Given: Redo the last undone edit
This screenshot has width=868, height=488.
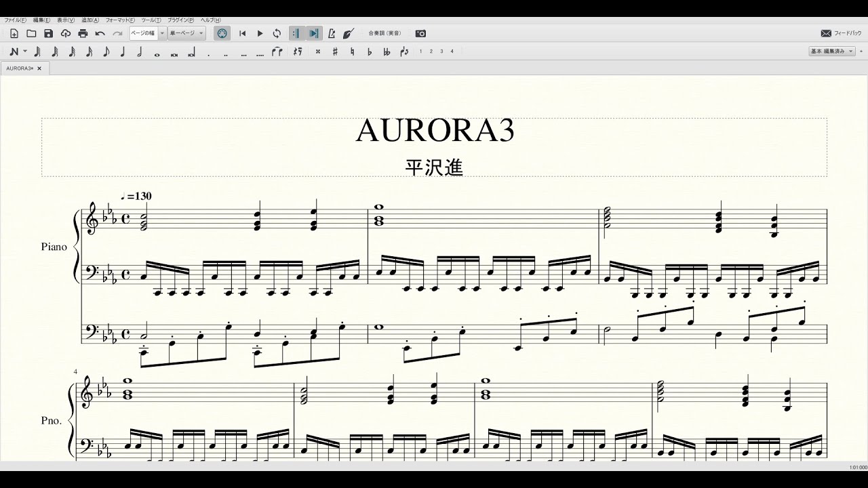Looking at the screenshot, I should [117, 33].
